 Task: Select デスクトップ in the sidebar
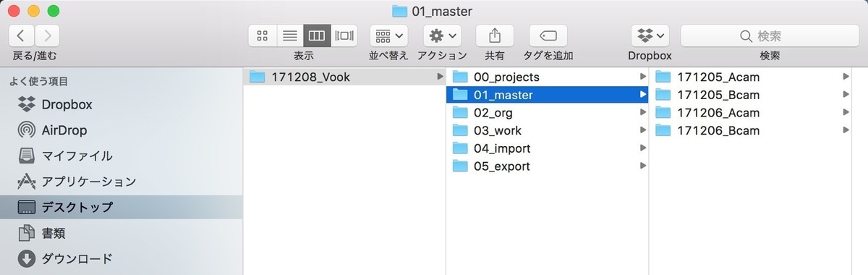point(122,207)
